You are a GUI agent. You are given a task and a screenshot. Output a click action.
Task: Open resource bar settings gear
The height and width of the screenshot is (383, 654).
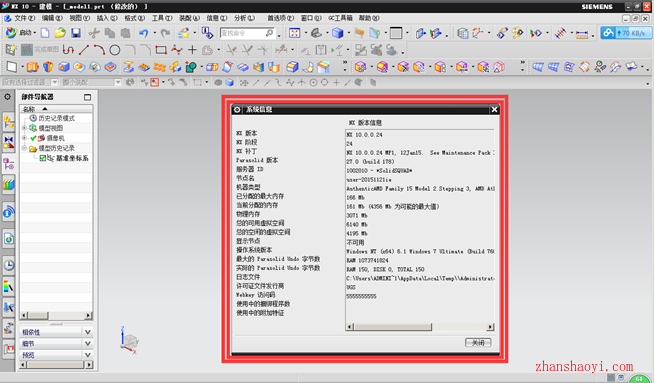click(8, 96)
